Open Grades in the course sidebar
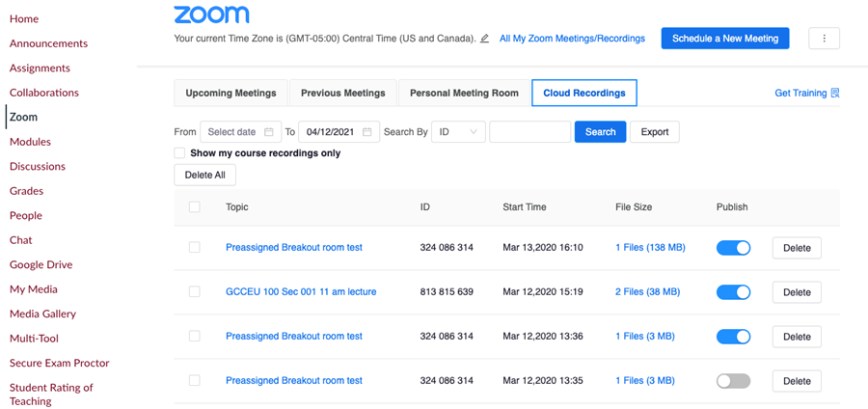This screenshot has height=409, width=868. 26,191
